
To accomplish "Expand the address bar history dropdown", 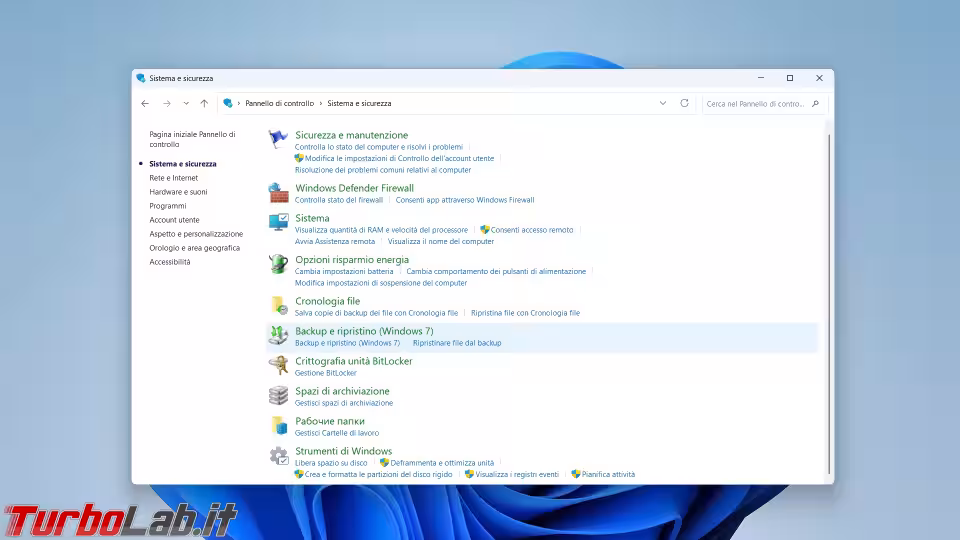I will pos(662,103).
